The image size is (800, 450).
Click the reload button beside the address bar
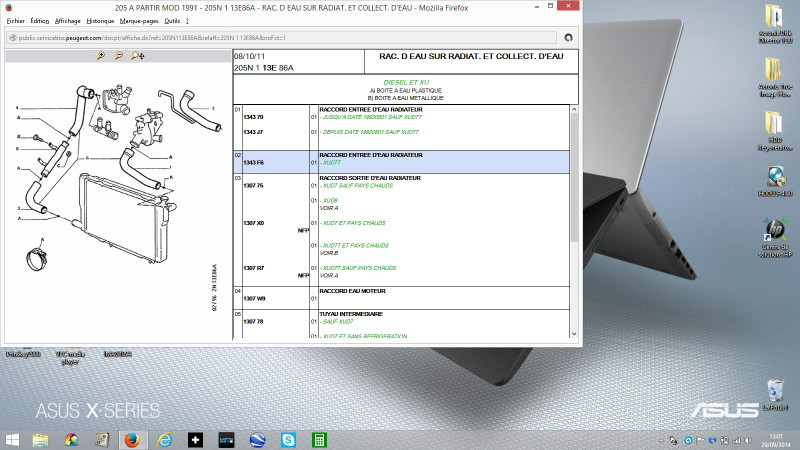568,37
